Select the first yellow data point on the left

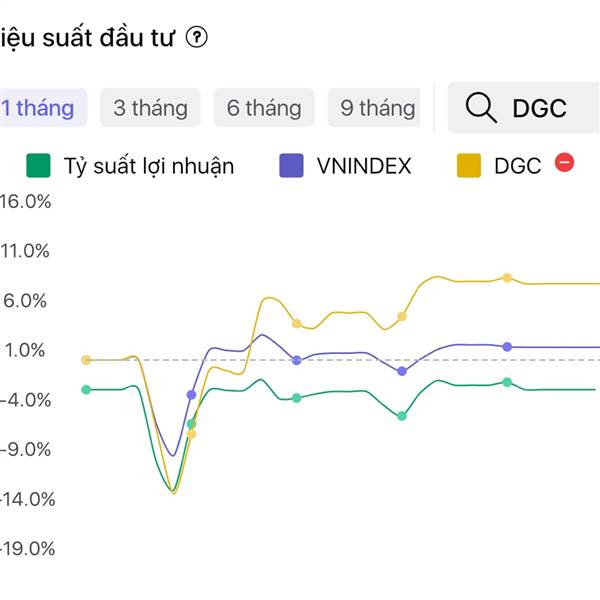point(86,360)
